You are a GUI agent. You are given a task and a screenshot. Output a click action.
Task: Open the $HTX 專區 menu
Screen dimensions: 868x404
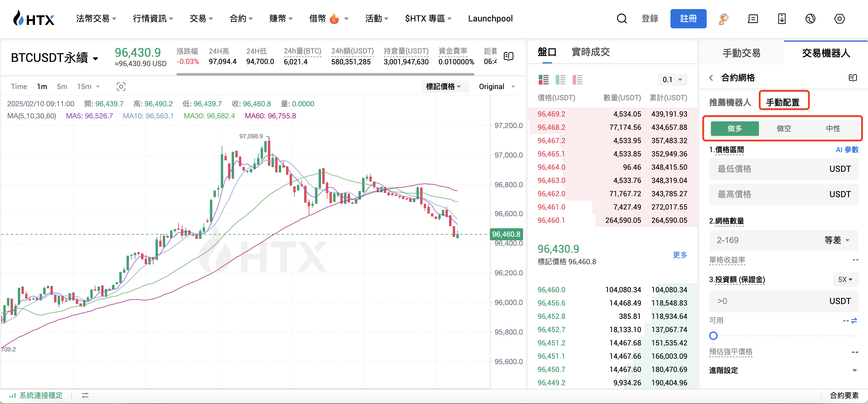(428, 18)
